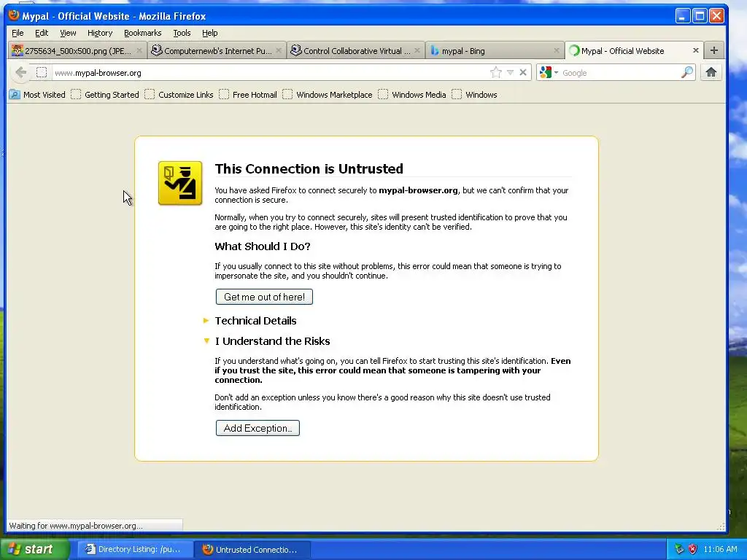Viewport: 747px width, 560px height.
Task: Go back with the back arrow button
Action: click(21, 72)
